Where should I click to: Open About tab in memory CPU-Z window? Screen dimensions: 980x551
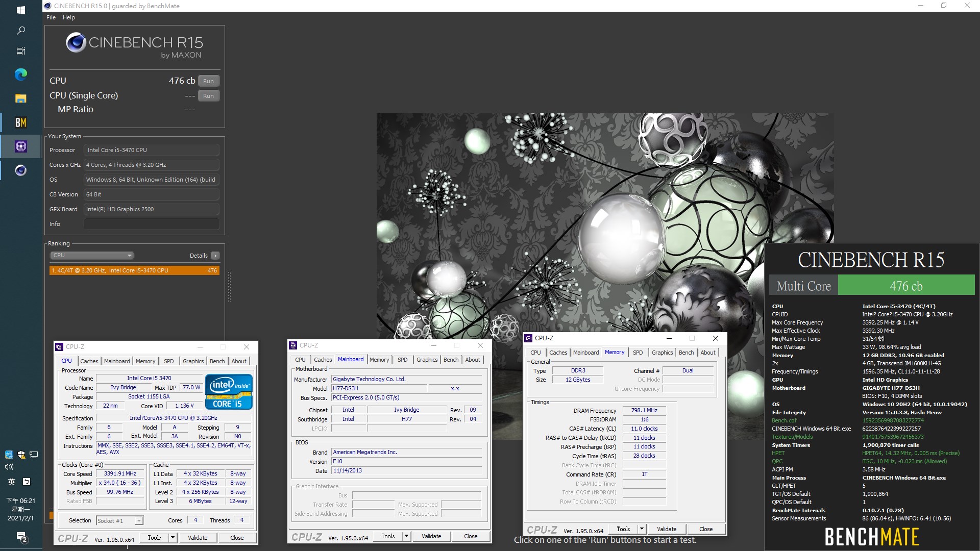(x=707, y=352)
